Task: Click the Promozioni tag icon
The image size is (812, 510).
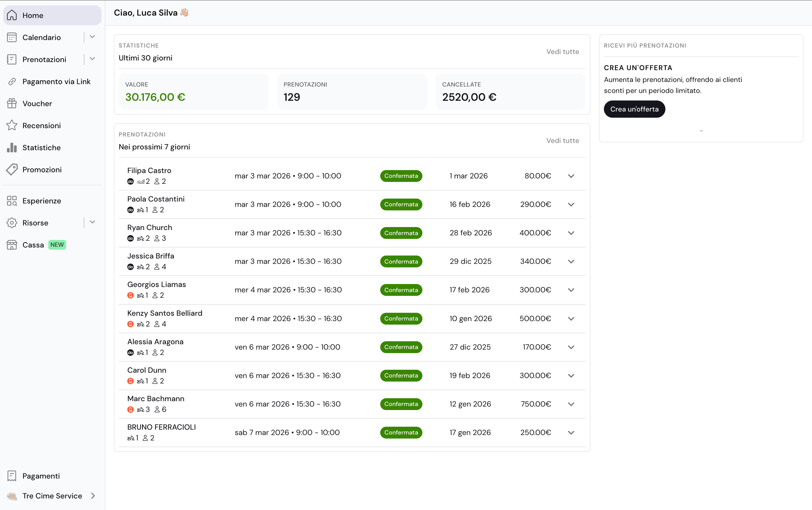Action: coord(12,169)
